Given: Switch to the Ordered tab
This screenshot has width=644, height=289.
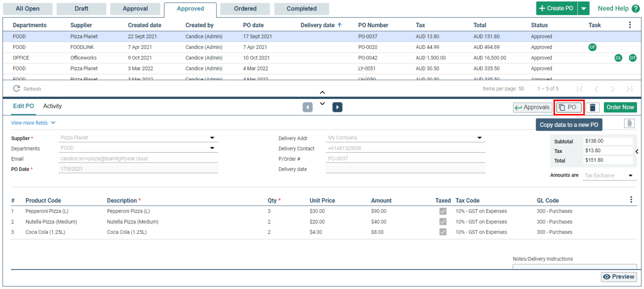Looking at the screenshot, I should [x=245, y=9].
